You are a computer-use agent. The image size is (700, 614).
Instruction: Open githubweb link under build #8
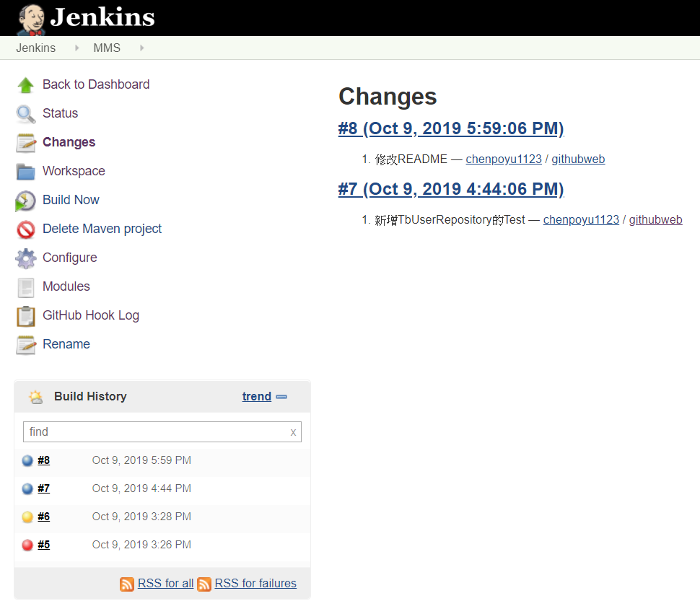pyautogui.click(x=578, y=159)
